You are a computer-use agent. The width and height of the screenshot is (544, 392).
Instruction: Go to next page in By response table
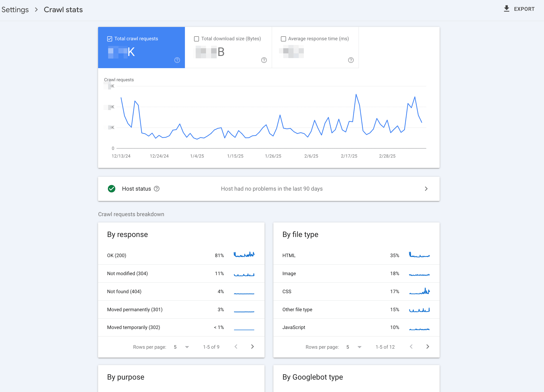[x=252, y=347]
